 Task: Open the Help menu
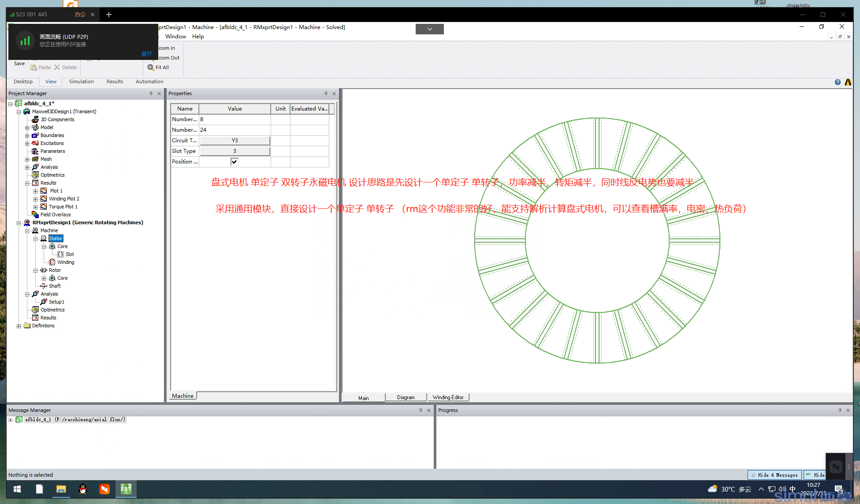198,37
